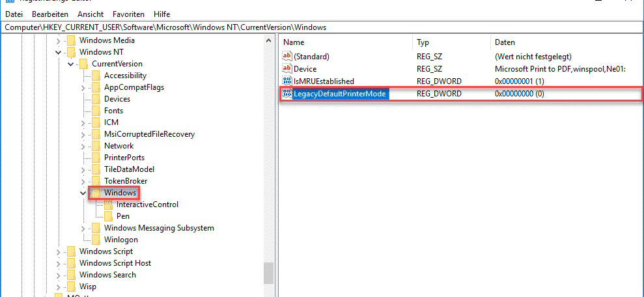This screenshot has height=297, width=644.
Task: Select the Windows Script Host key
Action: 115,263
